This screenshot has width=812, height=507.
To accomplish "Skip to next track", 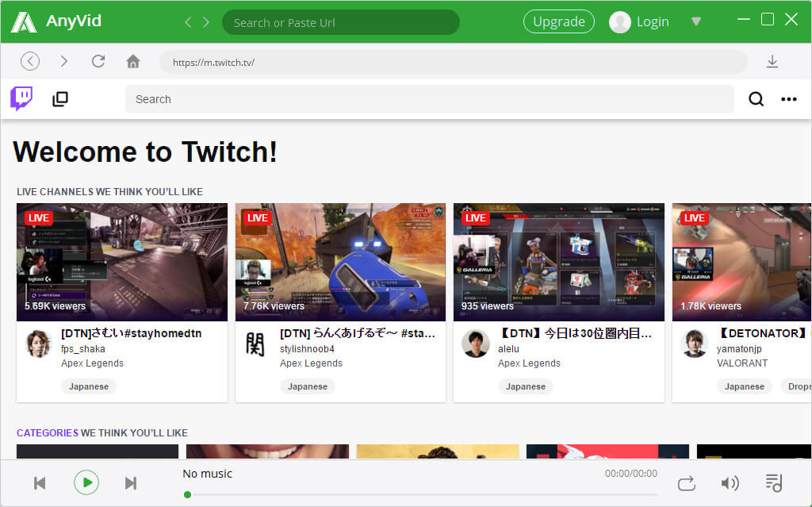I will pos(131,483).
